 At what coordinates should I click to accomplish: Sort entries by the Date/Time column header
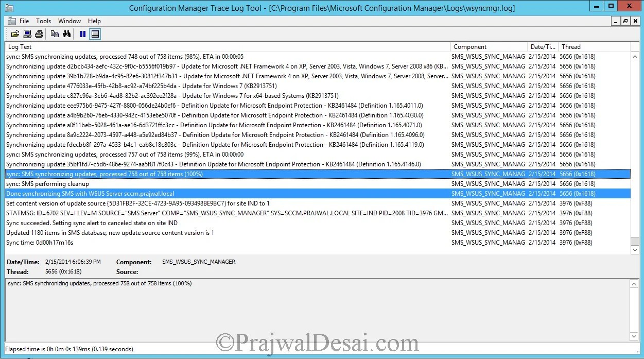(543, 46)
